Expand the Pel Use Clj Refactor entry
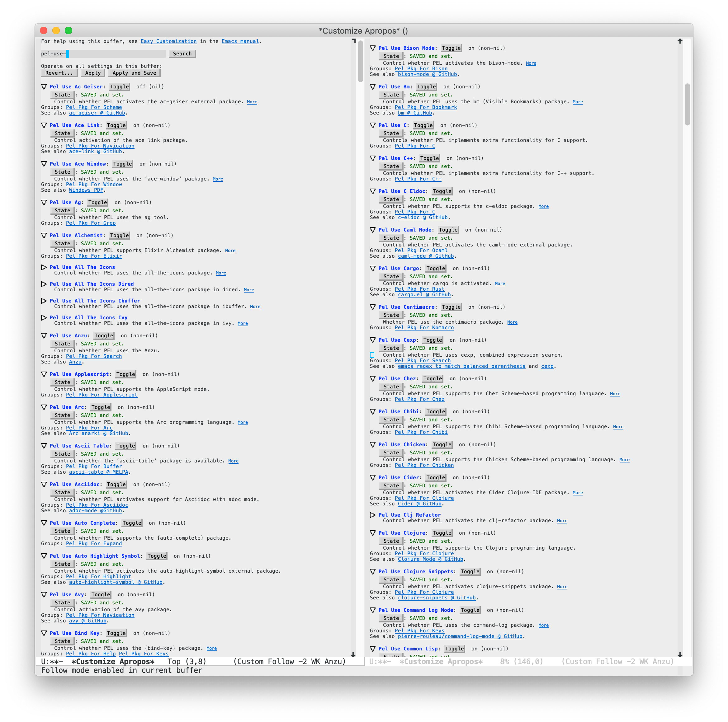This screenshot has width=728, height=722. 373,515
